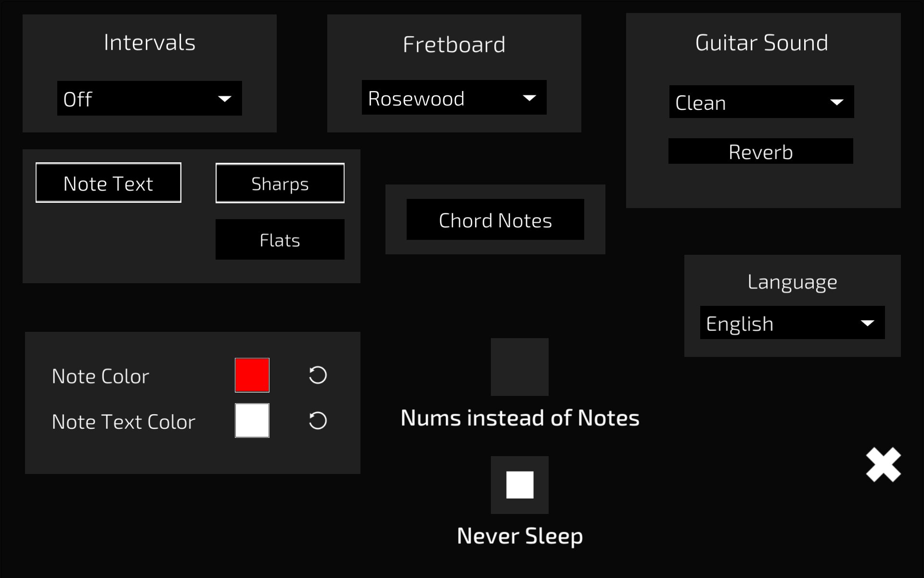Screen dimensions: 924x578
Task: Click the Fretboard dropdown arrow
Action: (529, 98)
